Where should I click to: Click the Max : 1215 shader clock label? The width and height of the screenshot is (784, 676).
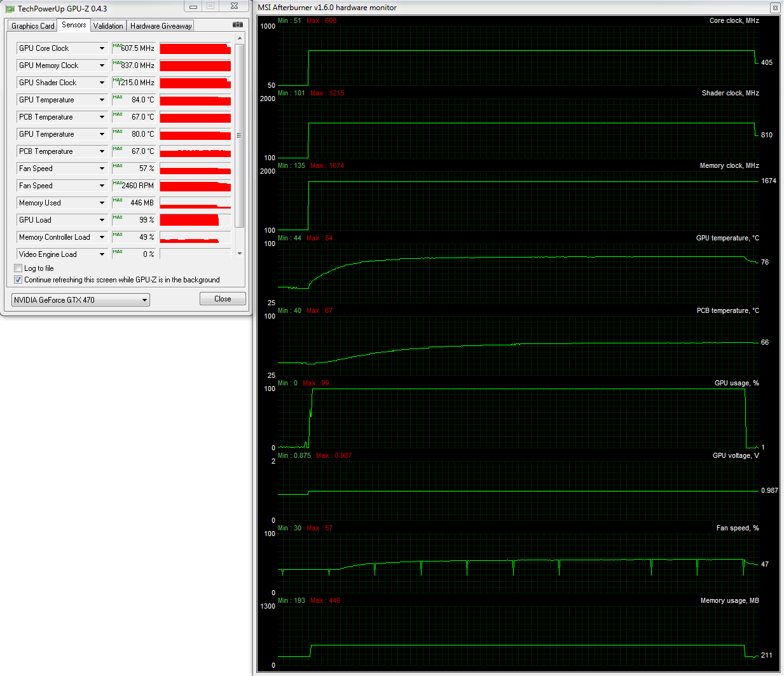327,93
